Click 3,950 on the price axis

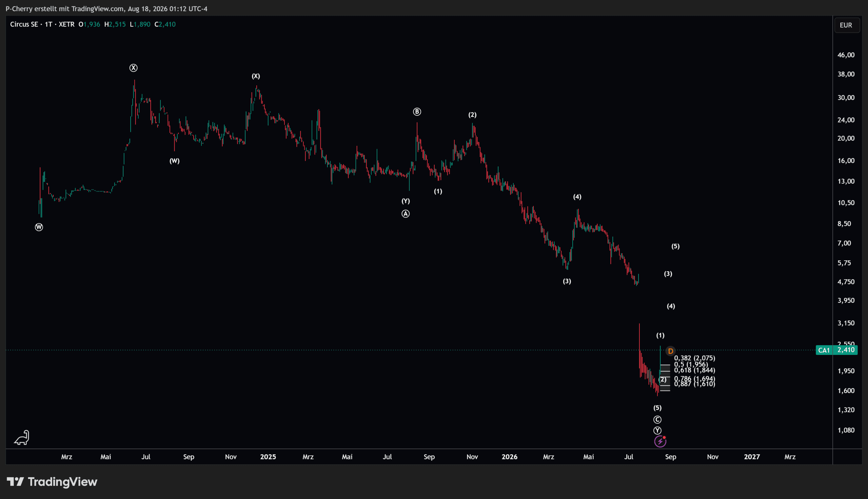[846, 301]
